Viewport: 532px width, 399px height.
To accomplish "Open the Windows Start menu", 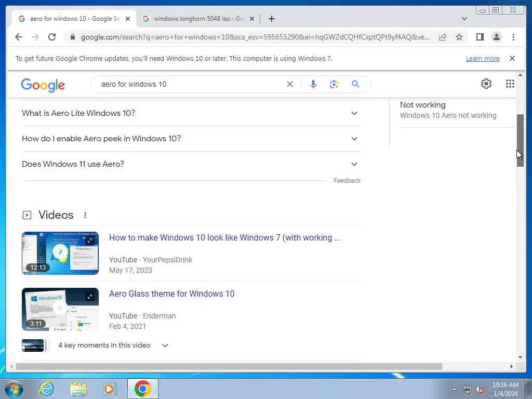I will tap(14, 389).
